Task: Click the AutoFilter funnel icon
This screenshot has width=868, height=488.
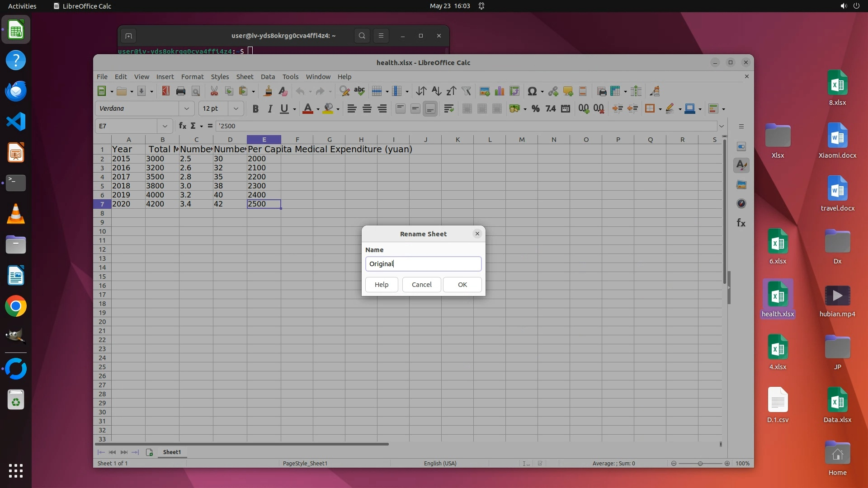Action: click(466, 91)
